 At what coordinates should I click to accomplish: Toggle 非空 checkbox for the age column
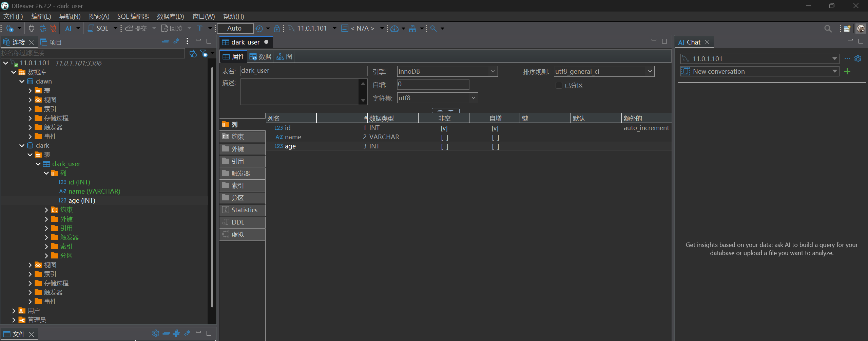(445, 146)
